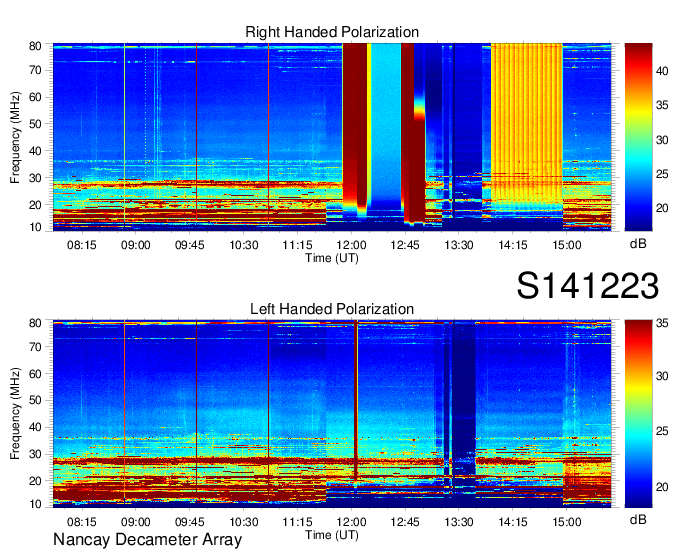The width and height of the screenshot is (680, 552).
Task: Click "Frequency (MHz)" axis label of Left Handed plot
Action: tap(15, 414)
